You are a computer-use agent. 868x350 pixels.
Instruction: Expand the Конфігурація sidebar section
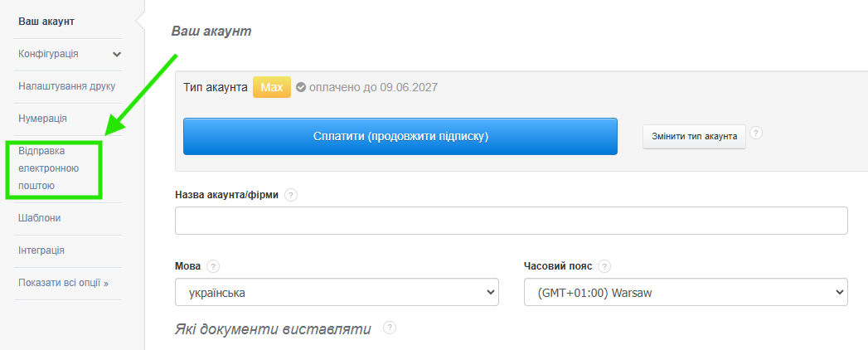coord(116,54)
